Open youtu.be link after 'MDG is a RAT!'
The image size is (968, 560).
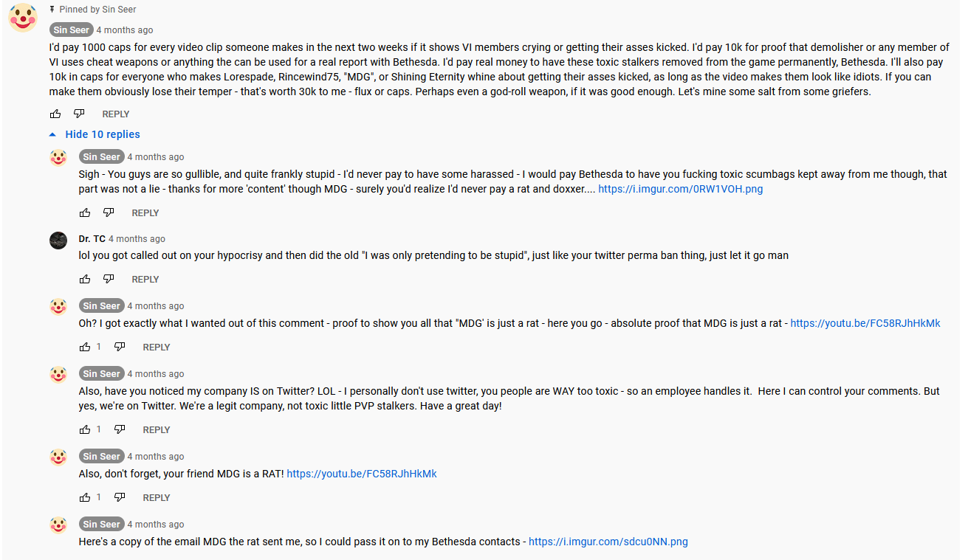362,474
